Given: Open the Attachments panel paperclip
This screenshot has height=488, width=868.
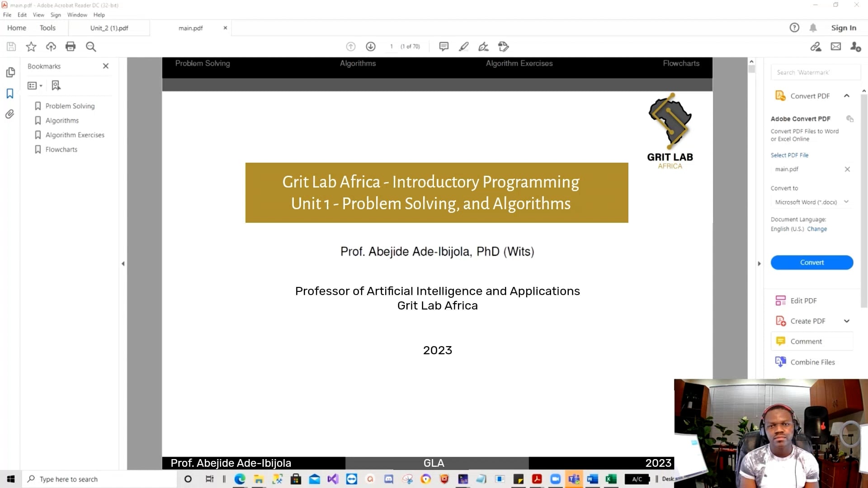Looking at the screenshot, I should click(x=10, y=114).
